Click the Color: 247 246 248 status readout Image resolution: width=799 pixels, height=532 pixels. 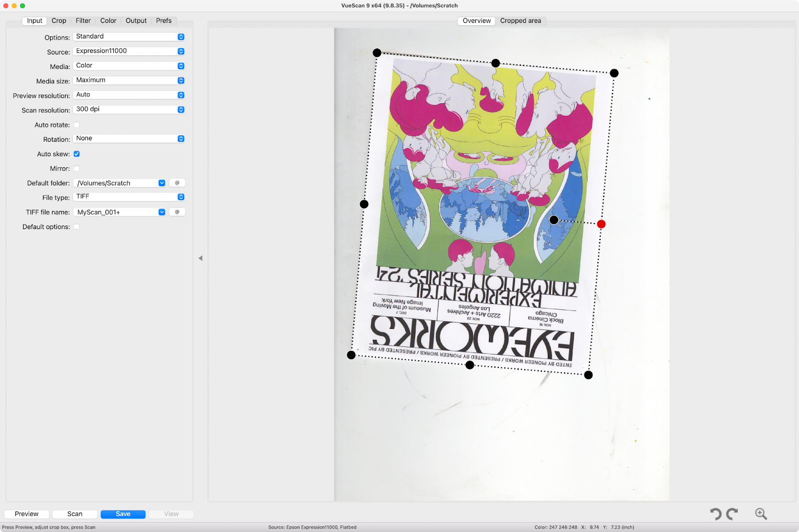click(556, 527)
